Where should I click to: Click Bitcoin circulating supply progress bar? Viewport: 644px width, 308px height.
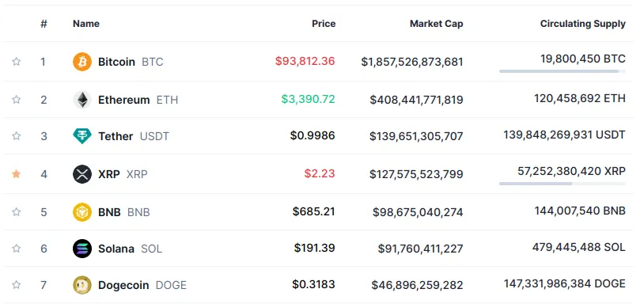[x=563, y=71]
